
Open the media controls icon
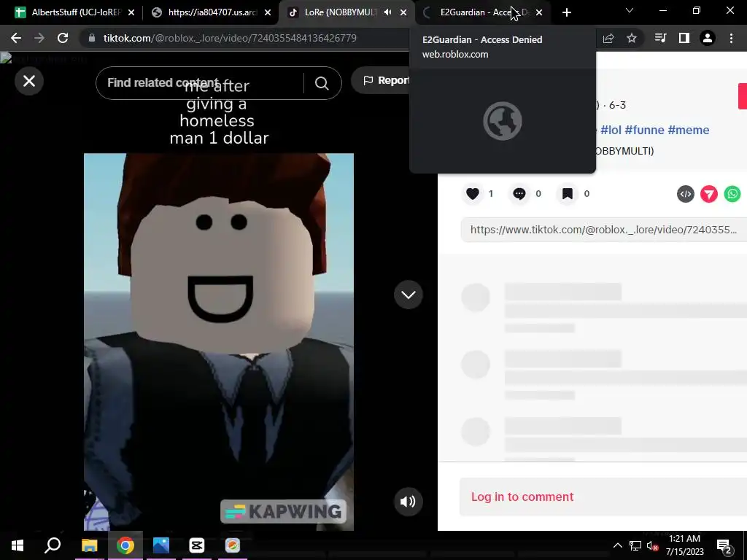(660, 38)
